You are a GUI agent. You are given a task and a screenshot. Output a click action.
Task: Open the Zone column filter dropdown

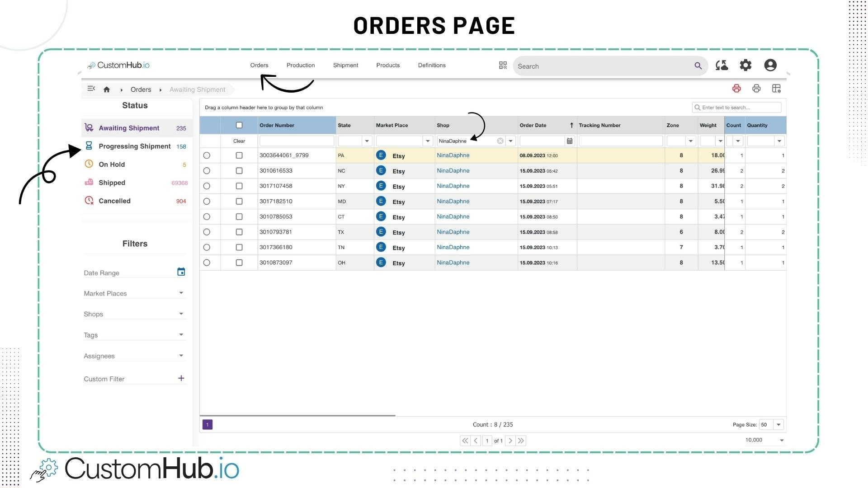pyautogui.click(x=690, y=141)
